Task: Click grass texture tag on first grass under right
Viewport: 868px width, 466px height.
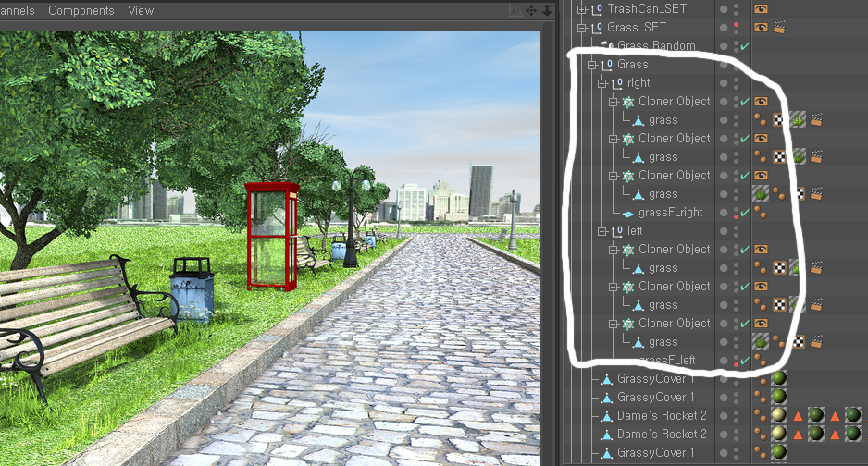Action: (798, 120)
